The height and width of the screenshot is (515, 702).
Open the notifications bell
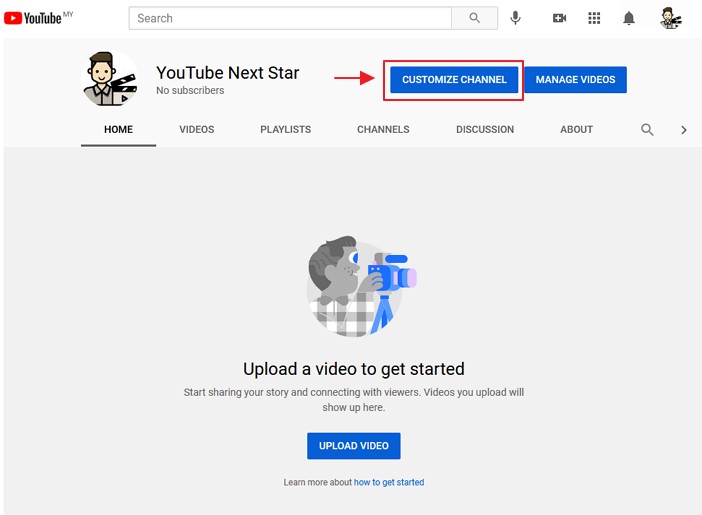[x=629, y=18]
